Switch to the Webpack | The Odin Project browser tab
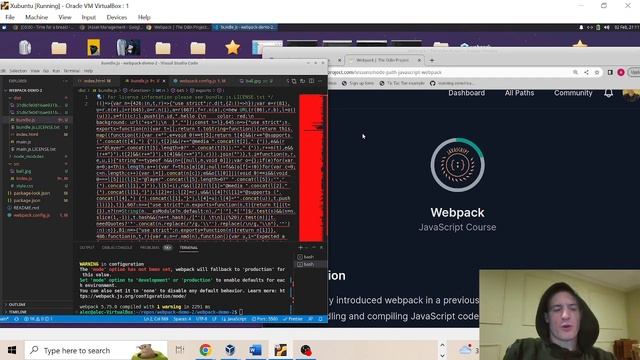The image size is (640, 360). tap(382, 60)
